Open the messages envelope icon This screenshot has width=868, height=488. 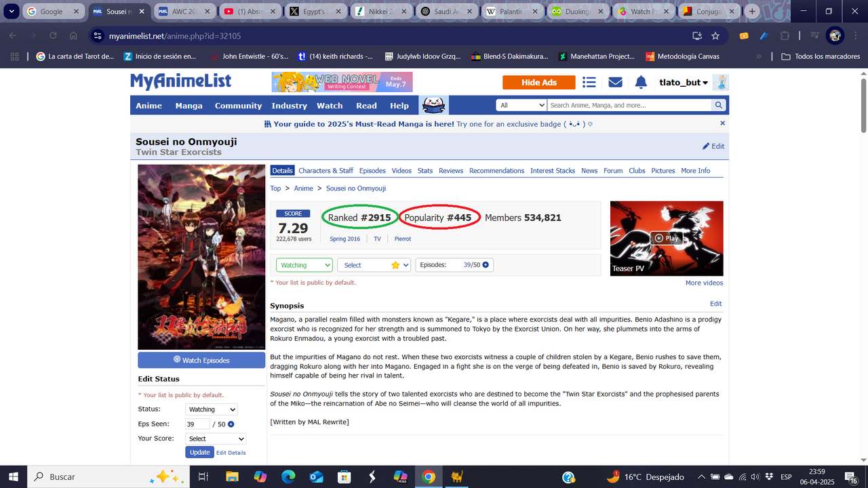tap(614, 82)
